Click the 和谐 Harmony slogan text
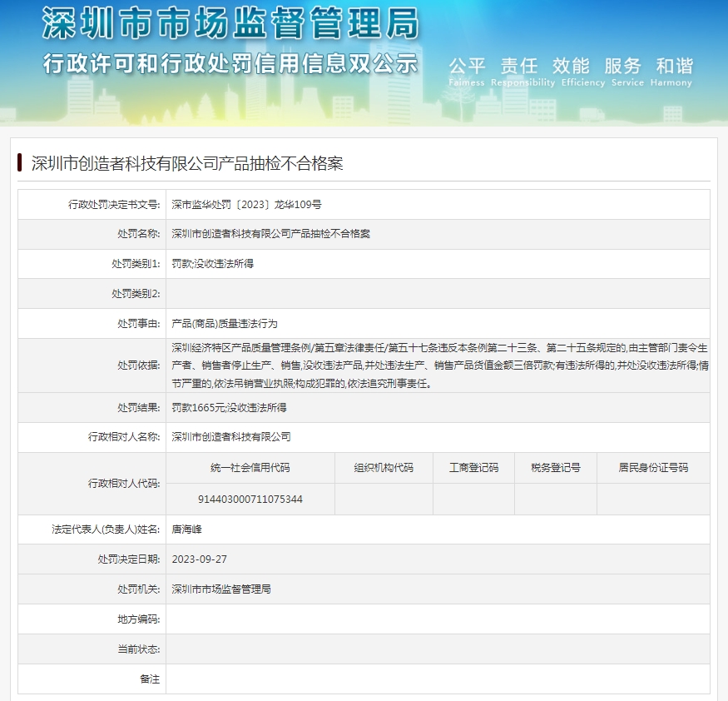The height and width of the screenshot is (701, 728). (x=671, y=72)
